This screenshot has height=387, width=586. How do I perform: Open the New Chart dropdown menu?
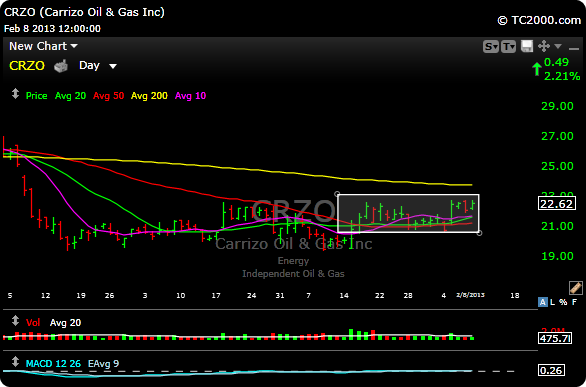click(x=43, y=46)
